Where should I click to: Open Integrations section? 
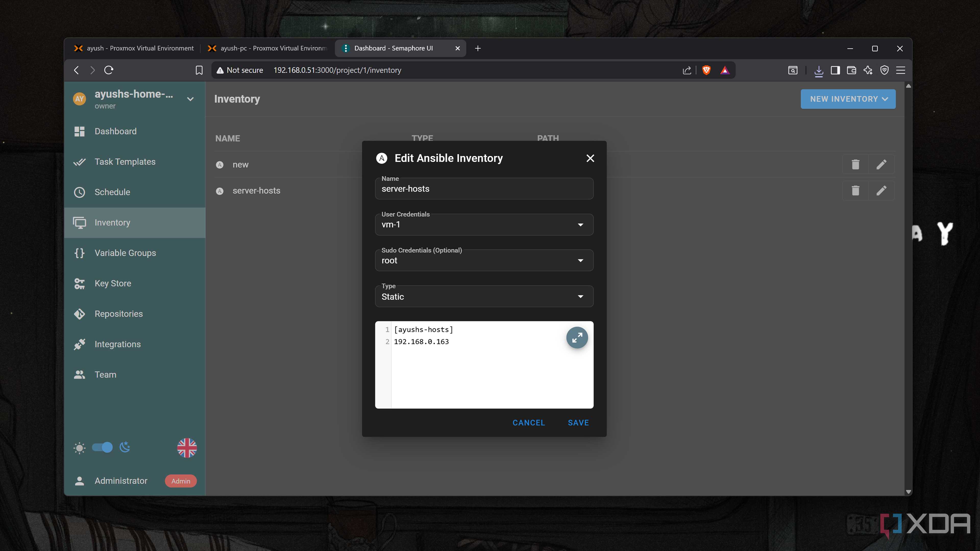click(x=135, y=344)
